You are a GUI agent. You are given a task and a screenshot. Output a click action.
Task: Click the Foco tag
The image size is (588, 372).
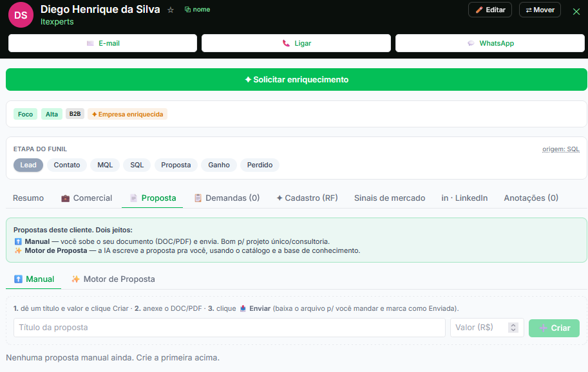pyautogui.click(x=26, y=115)
